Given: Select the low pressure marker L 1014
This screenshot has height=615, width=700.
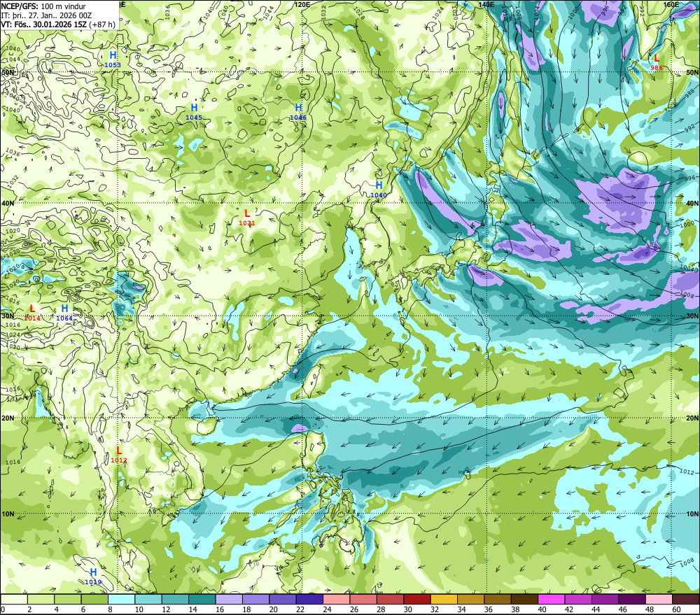Looking at the screenshot, I should [32, 312].
